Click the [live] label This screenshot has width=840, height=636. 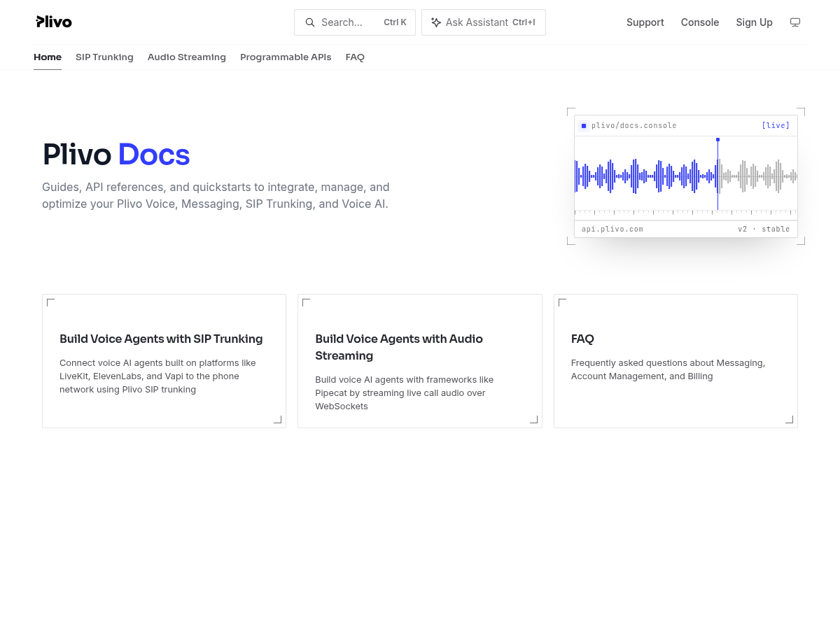tap(776, 126)
